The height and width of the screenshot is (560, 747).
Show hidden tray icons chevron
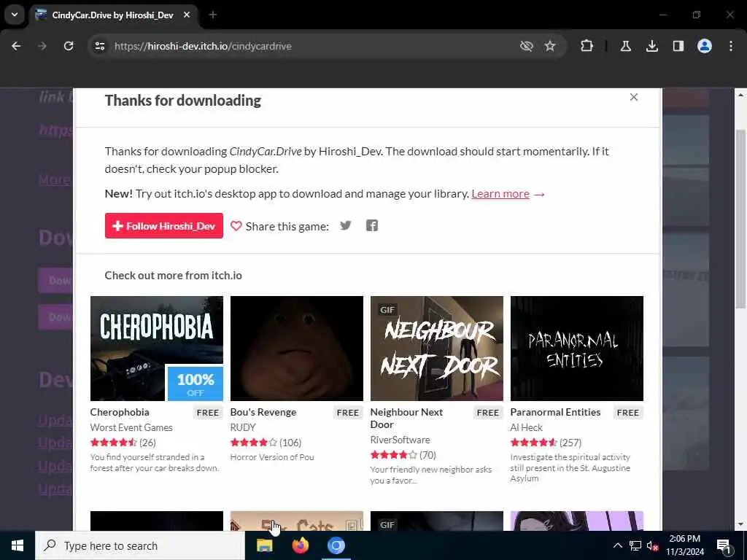(x=617, y=545)
